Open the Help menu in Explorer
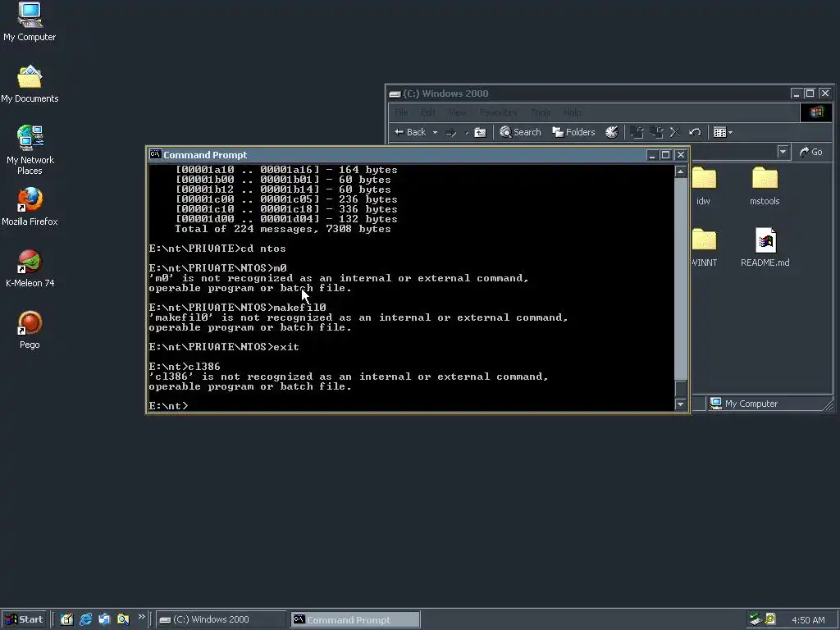Viewport: 840px width, 630px height. pos(572,112)
